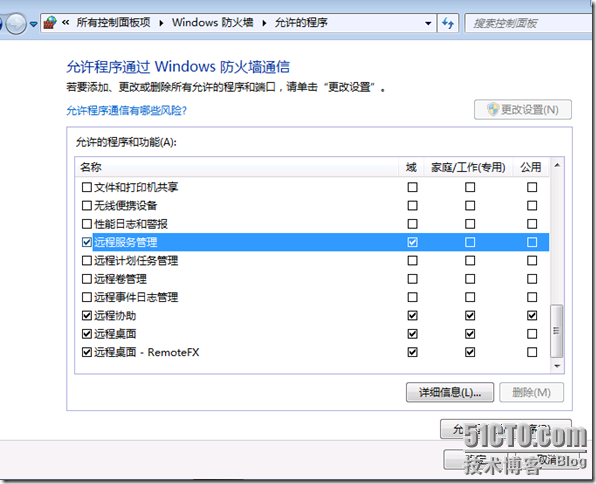
Task: Click the 删除(M) button
Action: point(531,392)
